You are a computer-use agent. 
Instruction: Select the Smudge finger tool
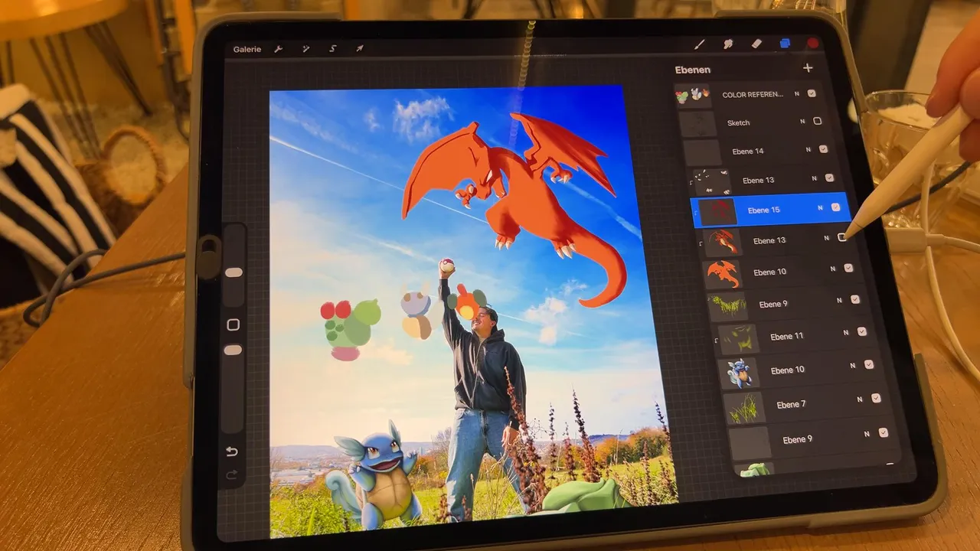click(x=728, y=44)
